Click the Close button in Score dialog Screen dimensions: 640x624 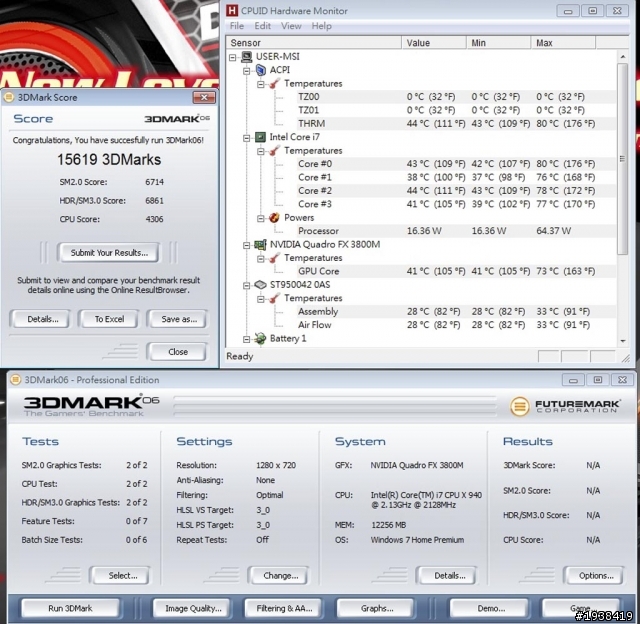[178, 351]
